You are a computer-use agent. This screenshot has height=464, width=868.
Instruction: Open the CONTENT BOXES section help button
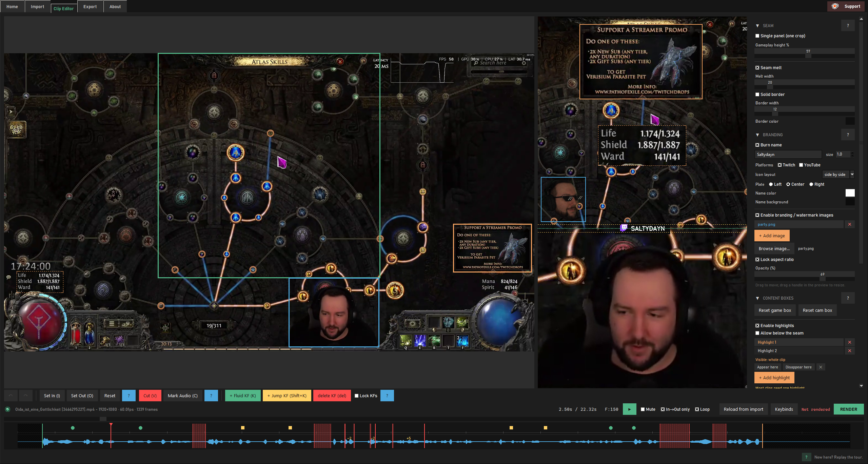(848, 298)
